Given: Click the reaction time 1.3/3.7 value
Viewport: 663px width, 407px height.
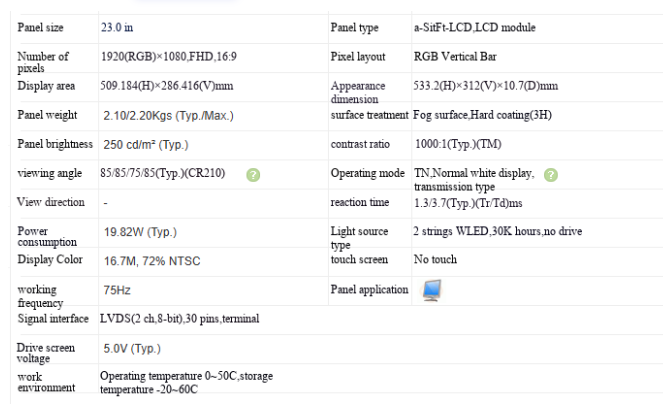Looking at the screenshot, I should [468, 203].
